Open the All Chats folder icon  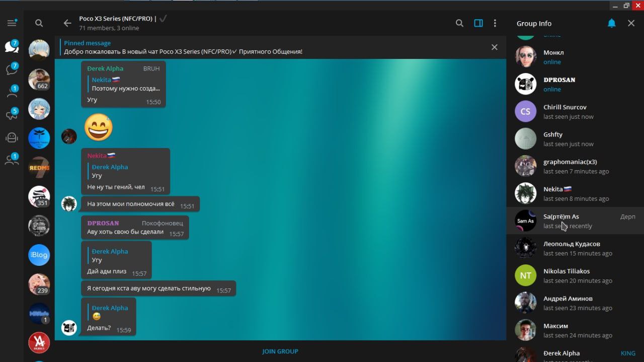pos(12,47)
